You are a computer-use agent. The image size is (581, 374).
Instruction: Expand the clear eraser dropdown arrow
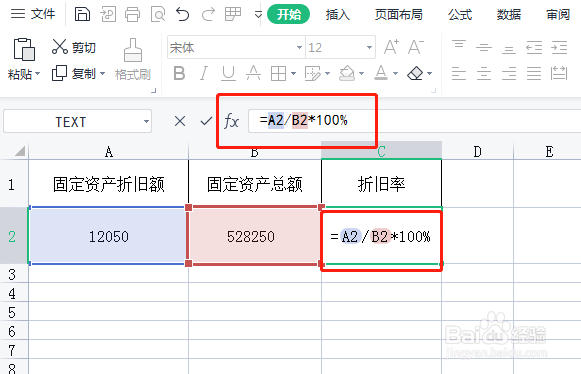point(429,73)
